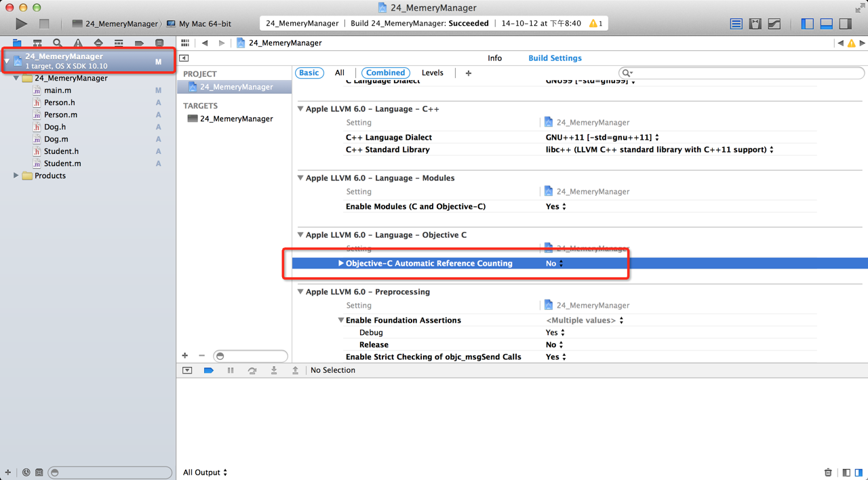
Task: Toggle the utilities panel visibility
Action: (x=846, y=24)
